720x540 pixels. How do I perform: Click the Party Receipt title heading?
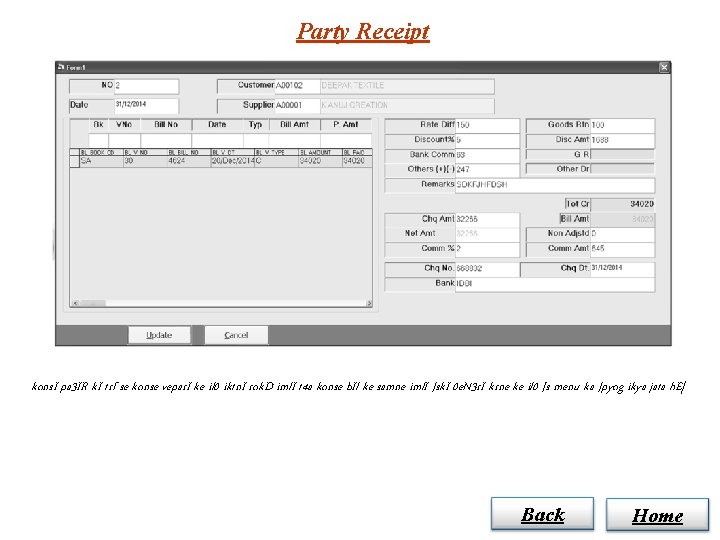pyautogui.click(x=363, y=32)
